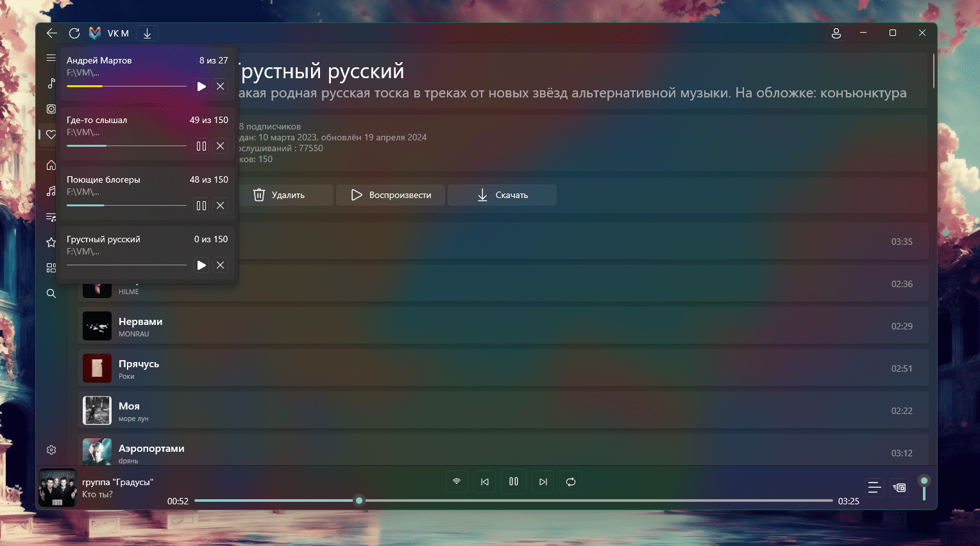Refresh with the circular arrow icon
The image size is (980, 546).
(x=74, y=33)
